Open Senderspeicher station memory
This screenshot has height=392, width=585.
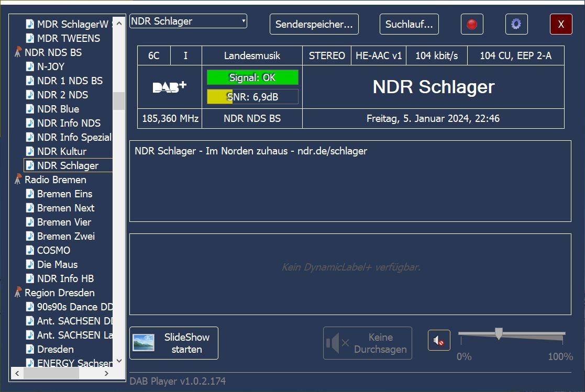[314, 24]
